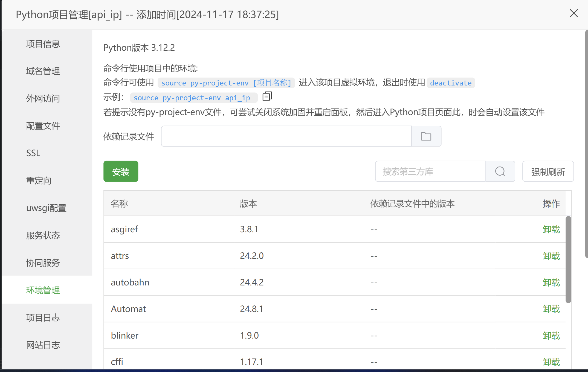Image resolution: width=588 pixels, height=372 pixels.
Task: Click the 版本 column header
Action: (248, 204)
